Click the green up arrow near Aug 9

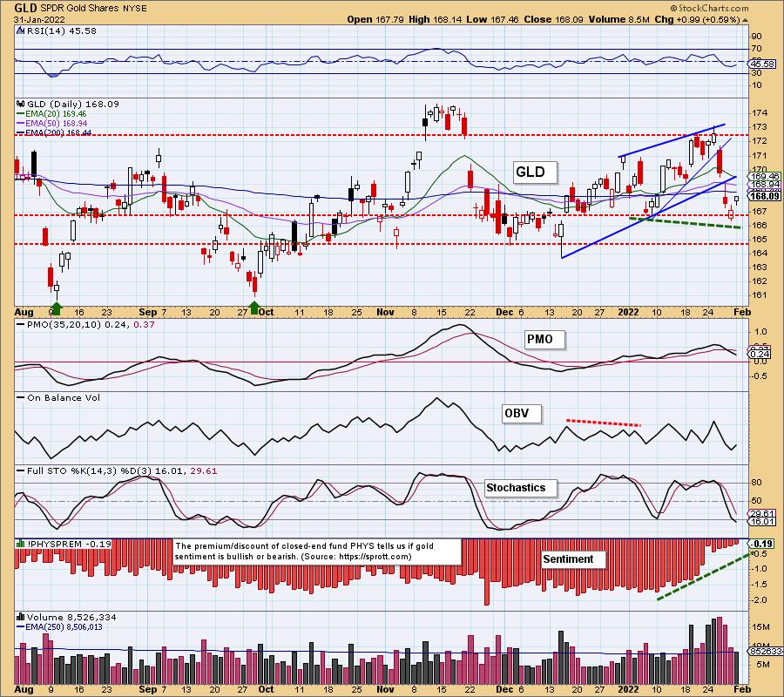56,308
